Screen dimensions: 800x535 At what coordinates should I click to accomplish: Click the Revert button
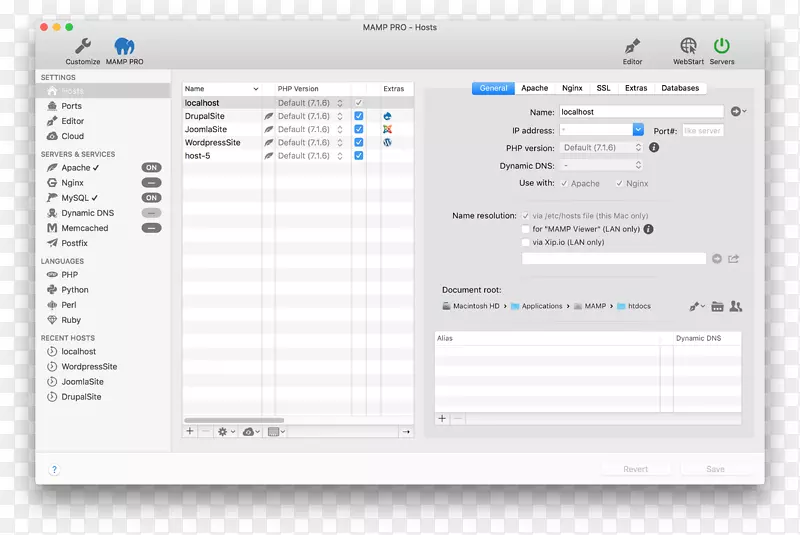636,469
